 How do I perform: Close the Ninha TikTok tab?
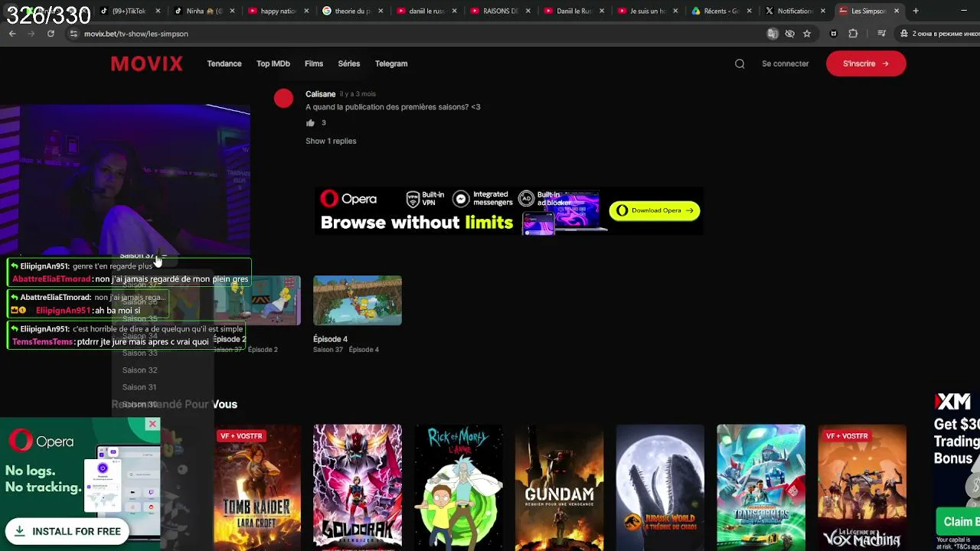232,11
